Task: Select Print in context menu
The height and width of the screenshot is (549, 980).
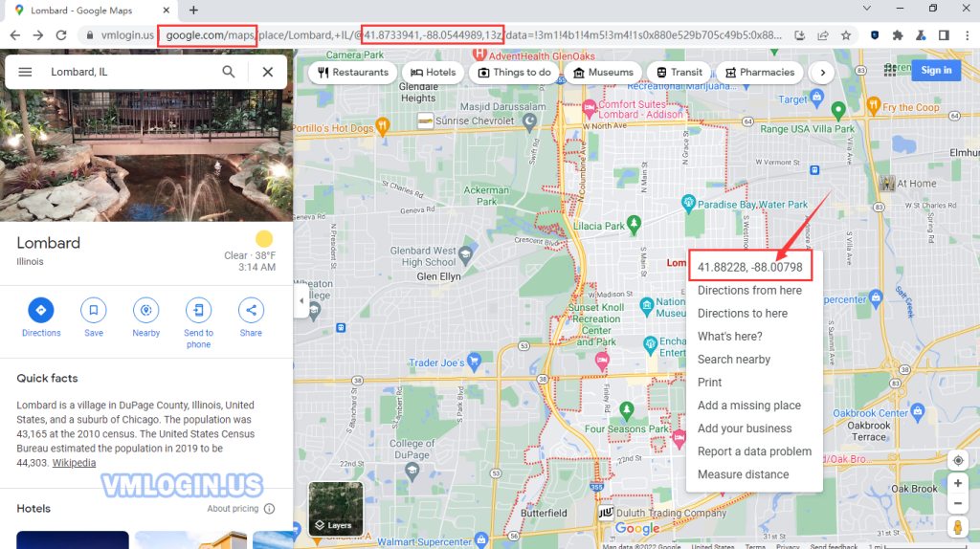Action: tap(709, 383)
